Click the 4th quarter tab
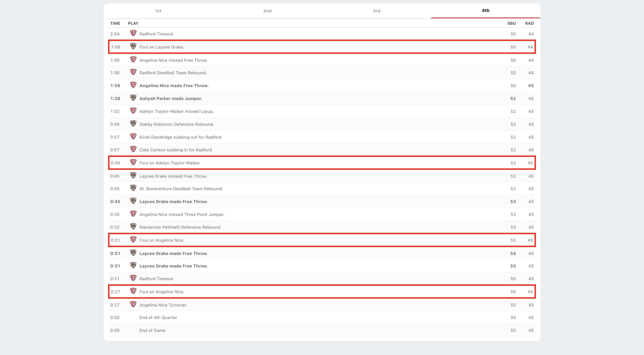This screenshot has height=355, width=644. [x=486, y=11]
